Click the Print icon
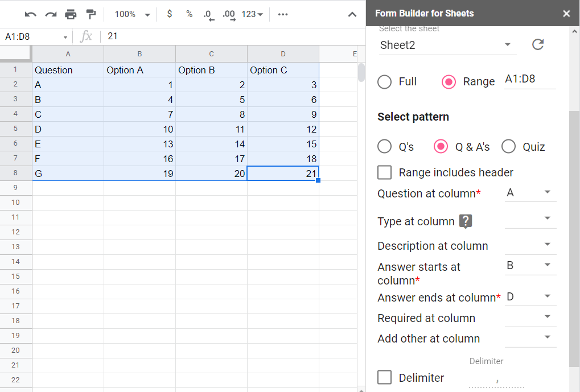This screenshot has height=392, width=580. [71, 14]
